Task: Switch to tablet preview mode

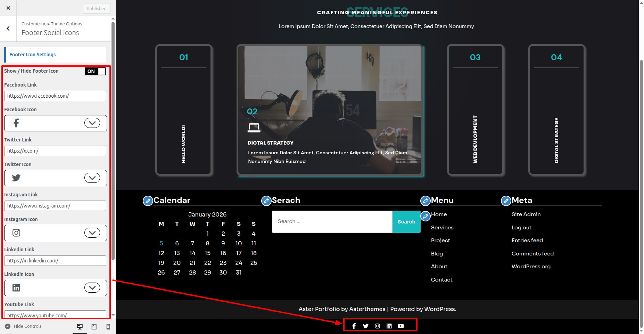Action: pyautogui.click(x=94, y=327)
